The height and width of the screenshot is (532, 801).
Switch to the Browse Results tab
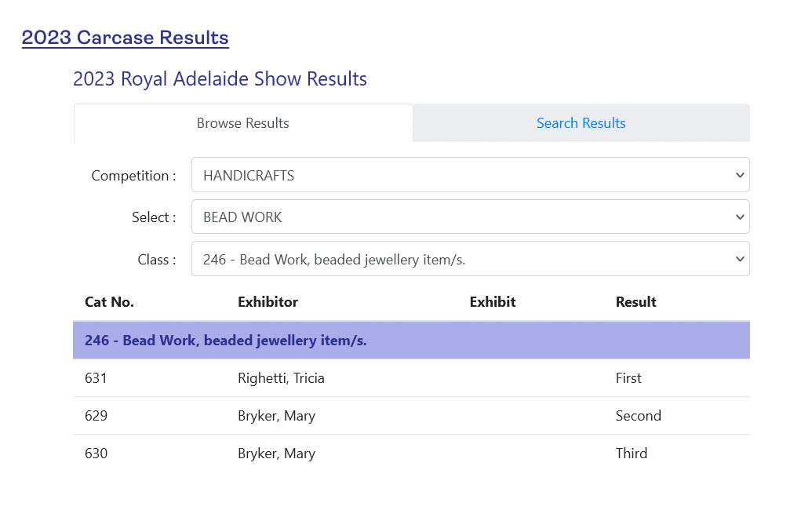[242, 123]
